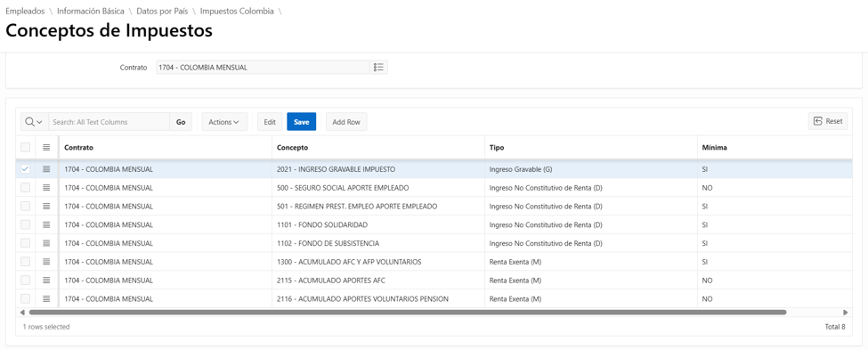Go to Impuestos Colombia breadcrumb
Screen dimensions: 868x350
(x=237, y=11)
